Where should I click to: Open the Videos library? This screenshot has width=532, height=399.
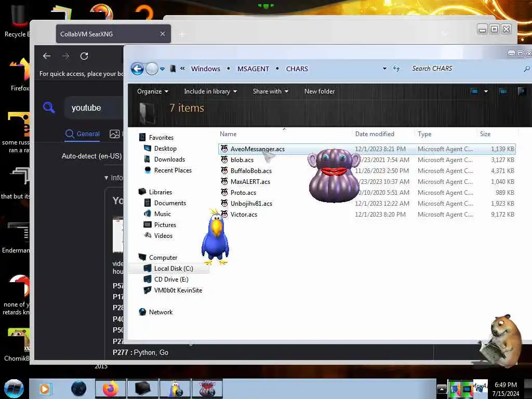[163, 235]
